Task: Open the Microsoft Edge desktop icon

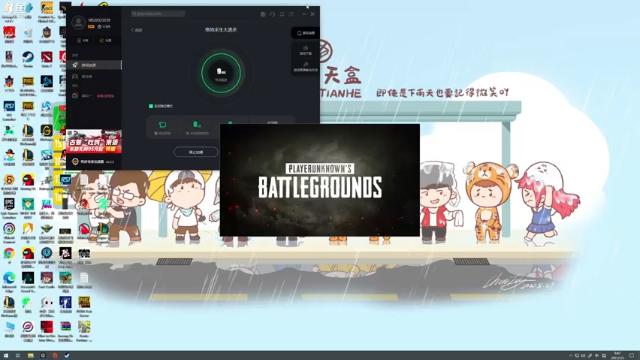Action: 9,281
